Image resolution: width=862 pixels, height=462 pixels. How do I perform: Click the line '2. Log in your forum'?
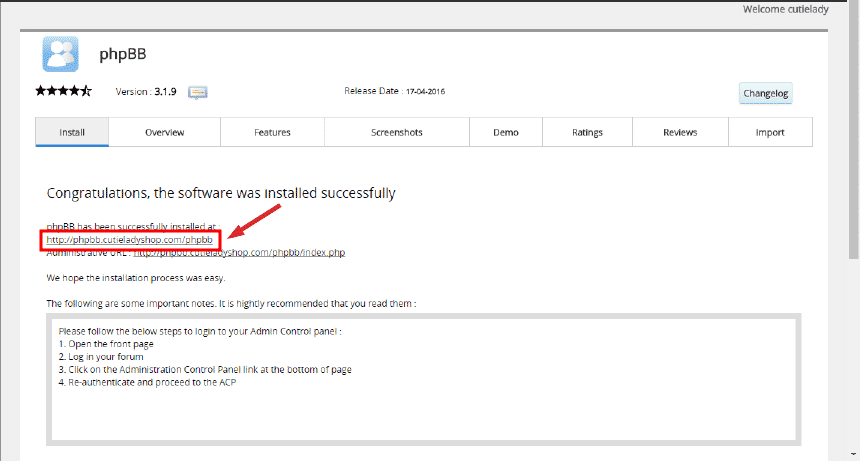(101, 356)
